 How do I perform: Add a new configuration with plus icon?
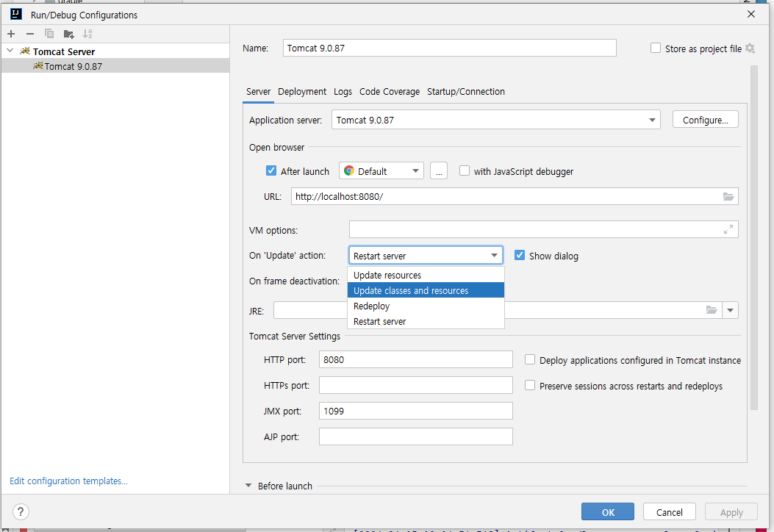(x=11, y=34)
